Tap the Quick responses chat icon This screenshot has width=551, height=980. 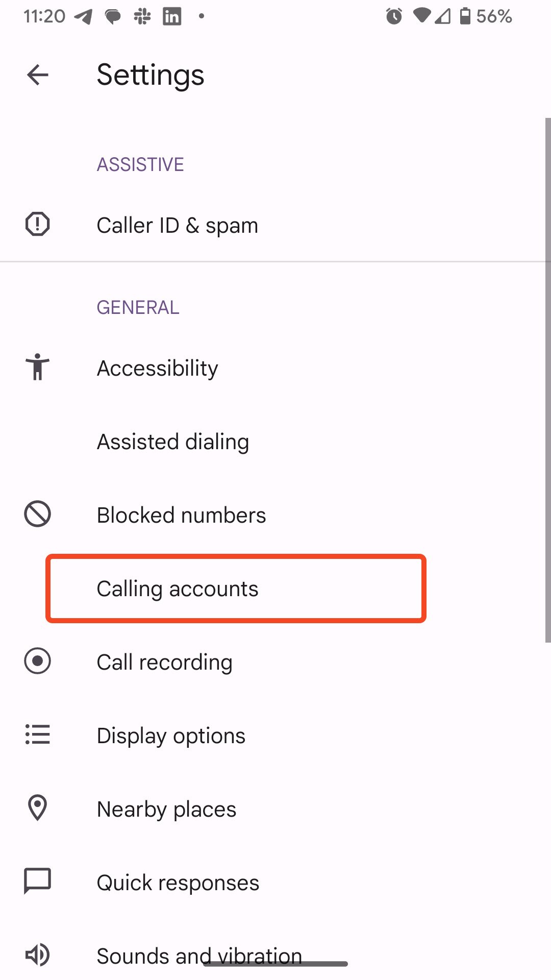coord(37,881)
